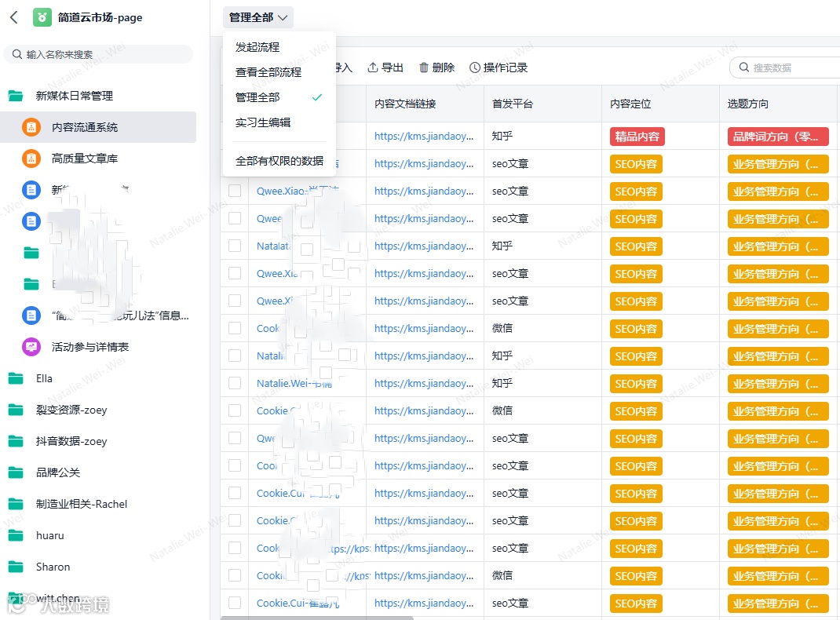Click SEO内容 tag in last row

(636, 604)
